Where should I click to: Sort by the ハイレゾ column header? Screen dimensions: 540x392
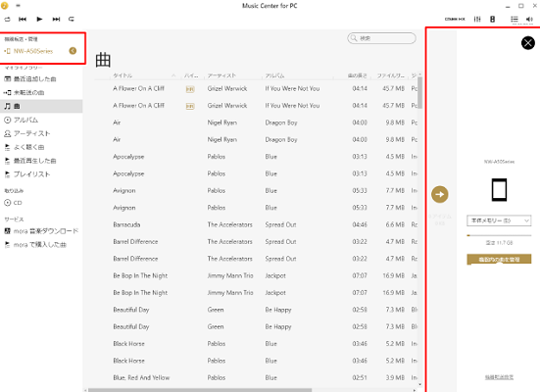click(x=191, y=75)
